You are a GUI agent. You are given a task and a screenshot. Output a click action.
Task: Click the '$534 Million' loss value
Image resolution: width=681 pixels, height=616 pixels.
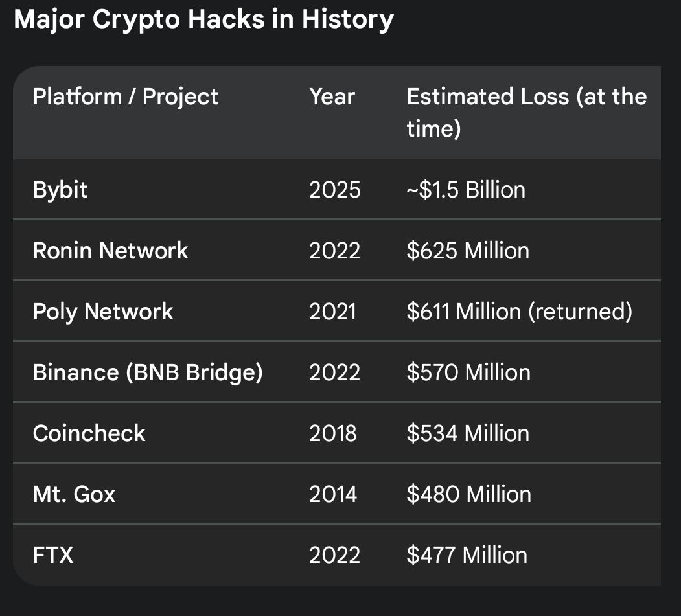point(468,433)
